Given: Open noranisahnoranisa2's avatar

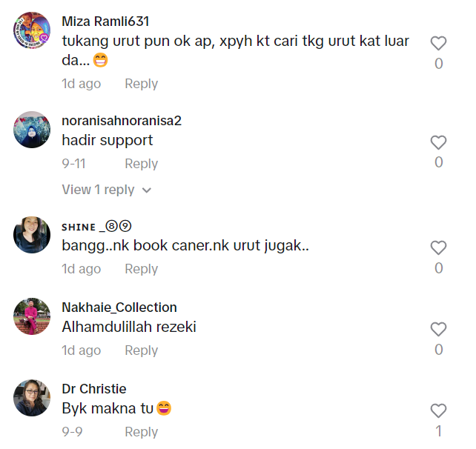Looking at the screenshot, I should click(32, 130).
